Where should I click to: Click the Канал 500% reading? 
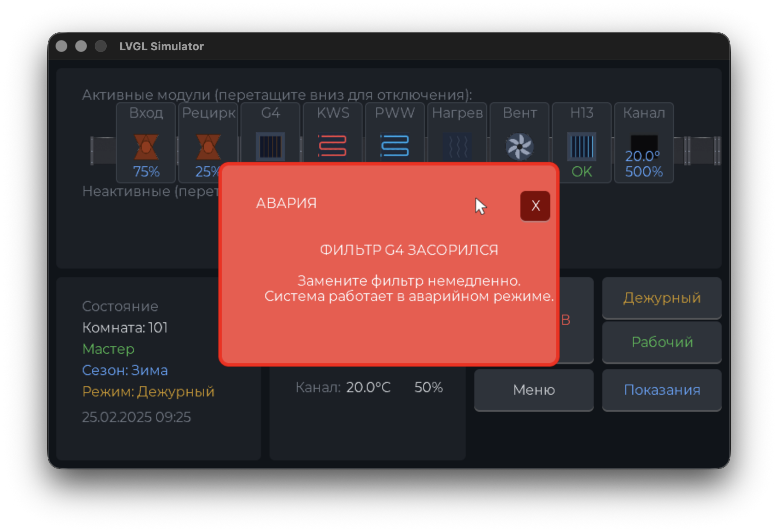click(x=644, y=171)
